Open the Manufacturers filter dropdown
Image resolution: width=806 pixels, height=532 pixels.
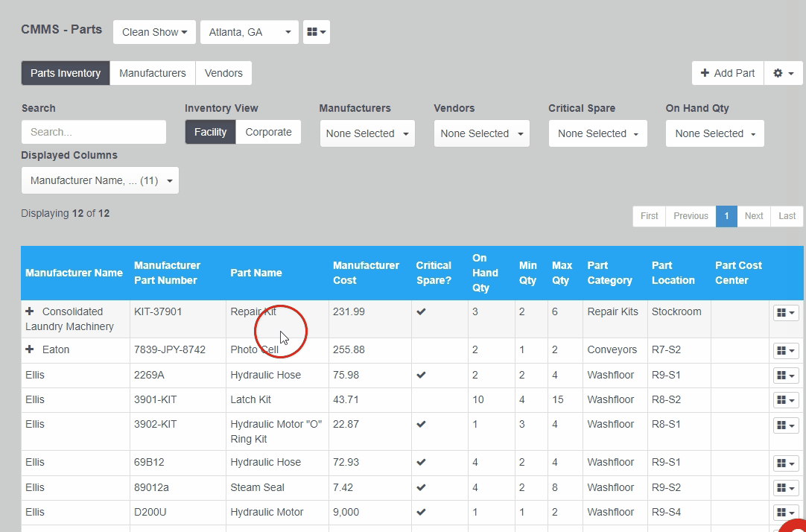click(367, 133)
